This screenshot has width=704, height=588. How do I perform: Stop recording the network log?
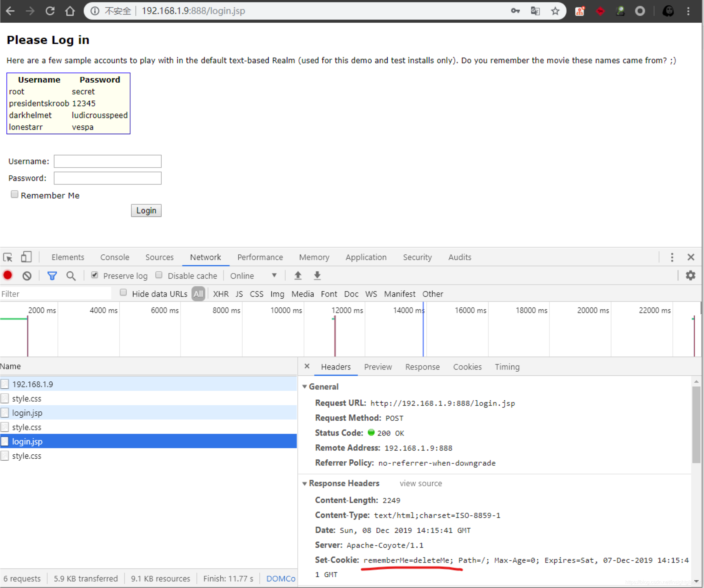click(x=8, y=275)
